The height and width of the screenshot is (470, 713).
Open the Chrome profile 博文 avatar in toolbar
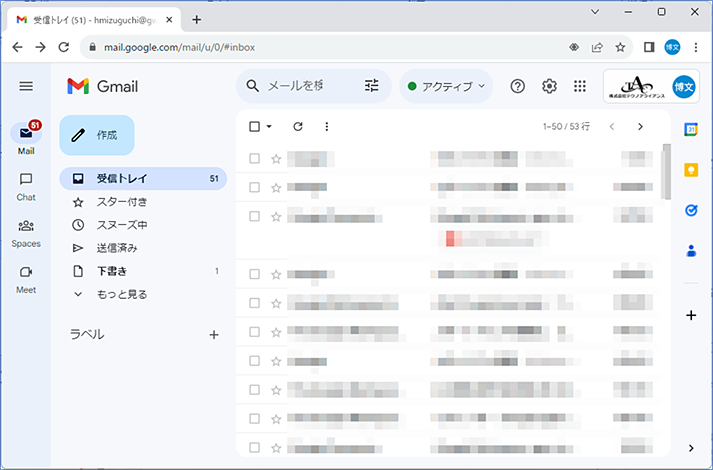(x=672, y=47)
